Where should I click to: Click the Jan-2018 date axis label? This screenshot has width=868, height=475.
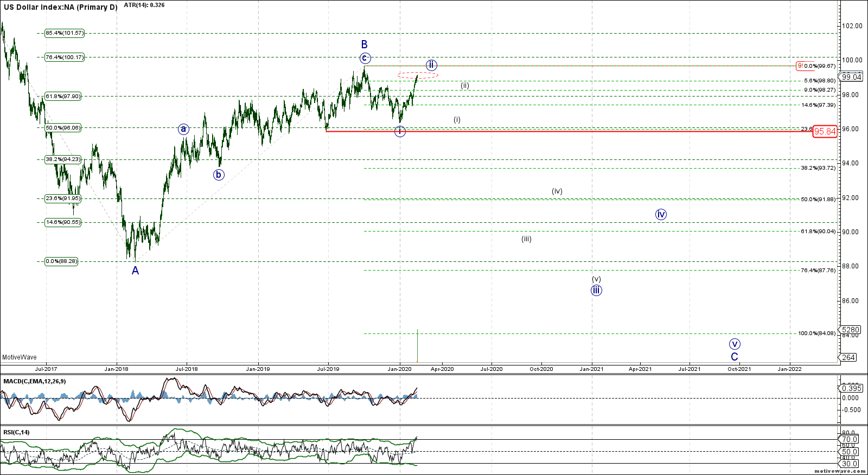tap(117, 369)
